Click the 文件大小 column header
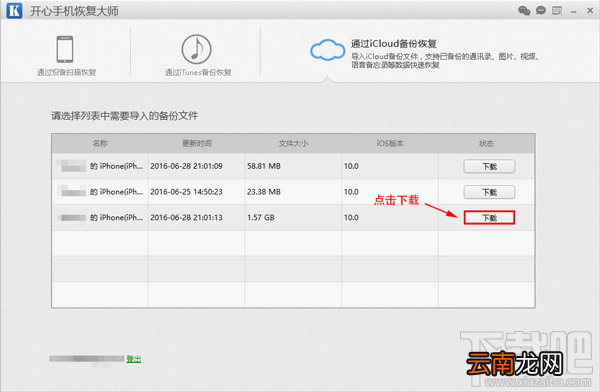The image size is (600, 392). tap(293, 144)
